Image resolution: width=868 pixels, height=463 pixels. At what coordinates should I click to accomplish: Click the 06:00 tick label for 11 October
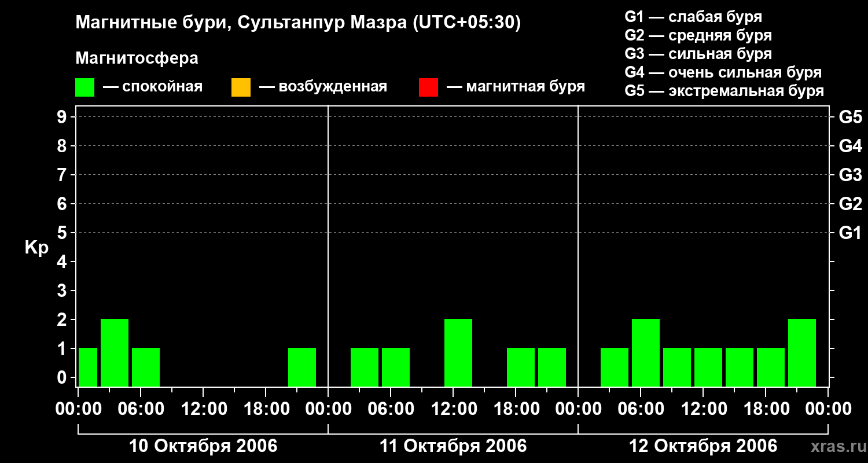[391, 409]
